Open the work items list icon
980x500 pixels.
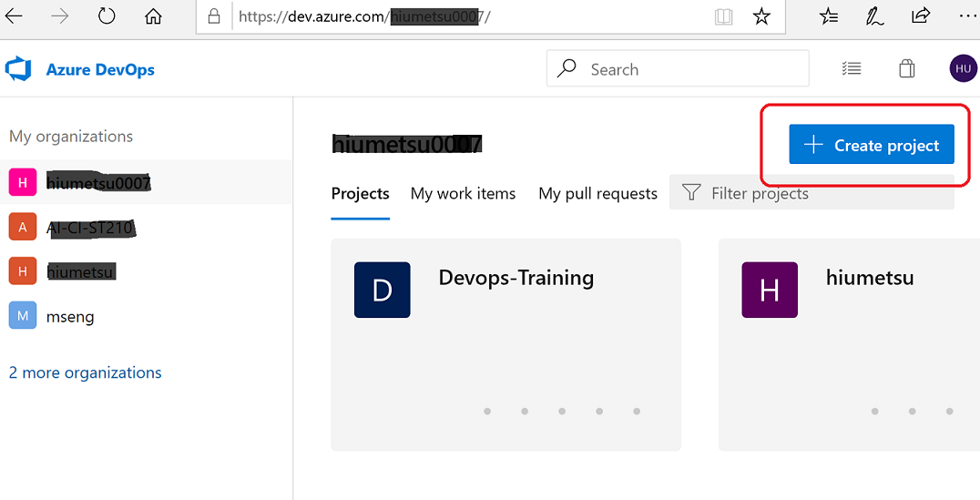(852, 68)
